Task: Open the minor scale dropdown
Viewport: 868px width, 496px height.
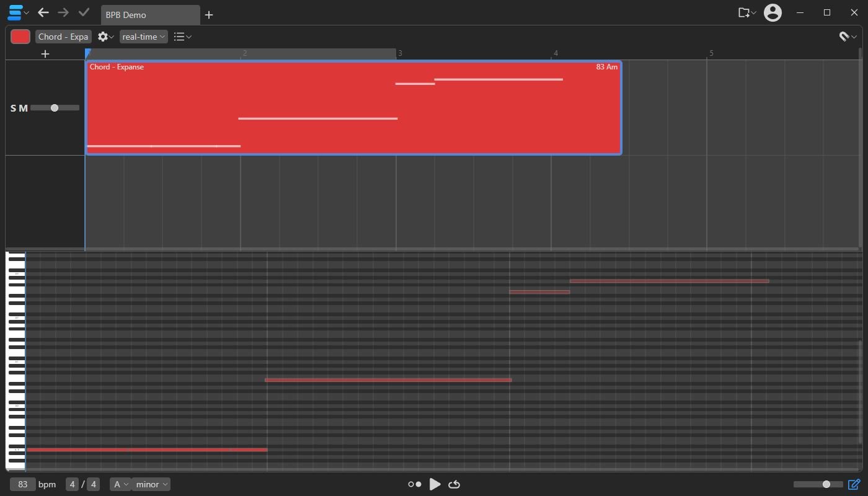Action: click(151, 484)
